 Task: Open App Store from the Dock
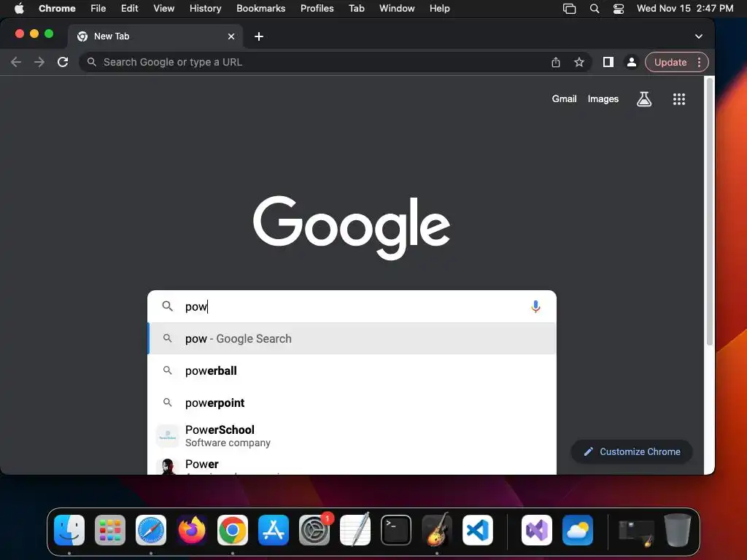pyautogui.click(x=274, y=530)
